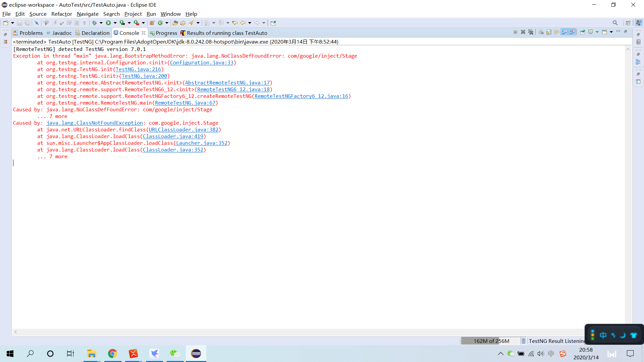
Task: Open Chrome from the Windows taskbar
Action: click(x=112, y=353)
